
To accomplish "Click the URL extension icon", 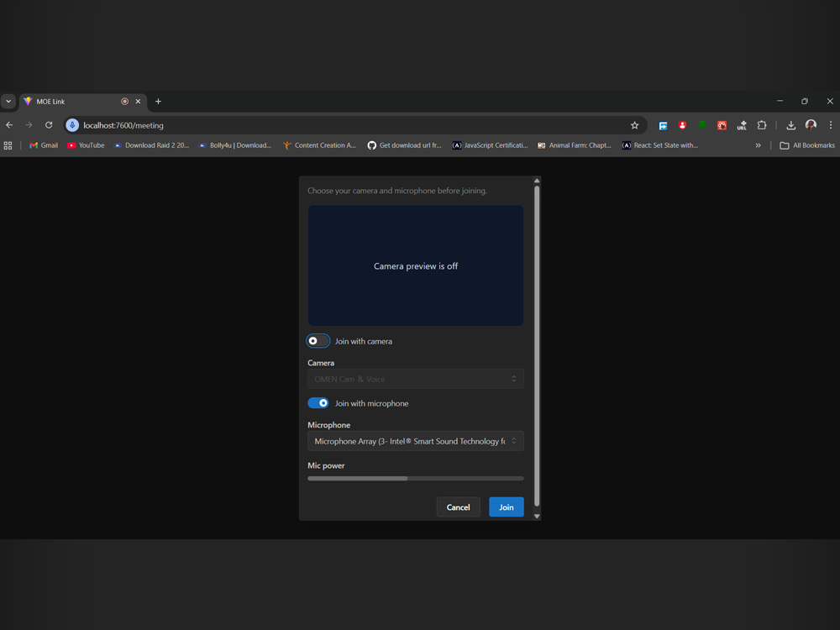I will pos(742,125).
